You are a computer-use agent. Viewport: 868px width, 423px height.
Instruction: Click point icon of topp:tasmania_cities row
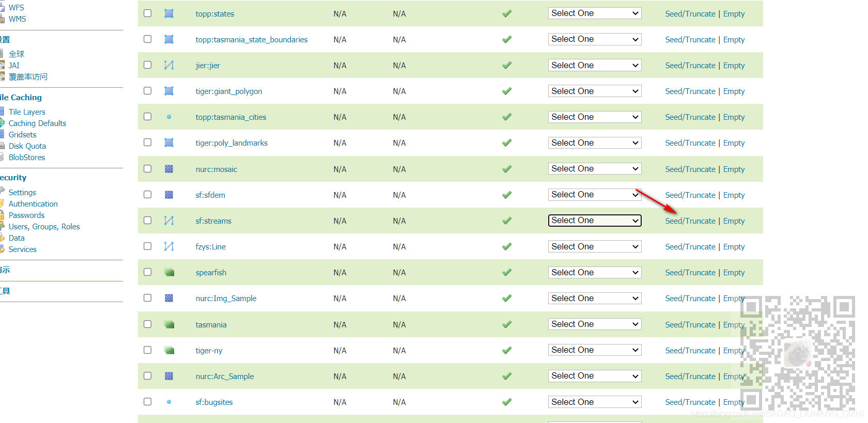tap(169, 117)
